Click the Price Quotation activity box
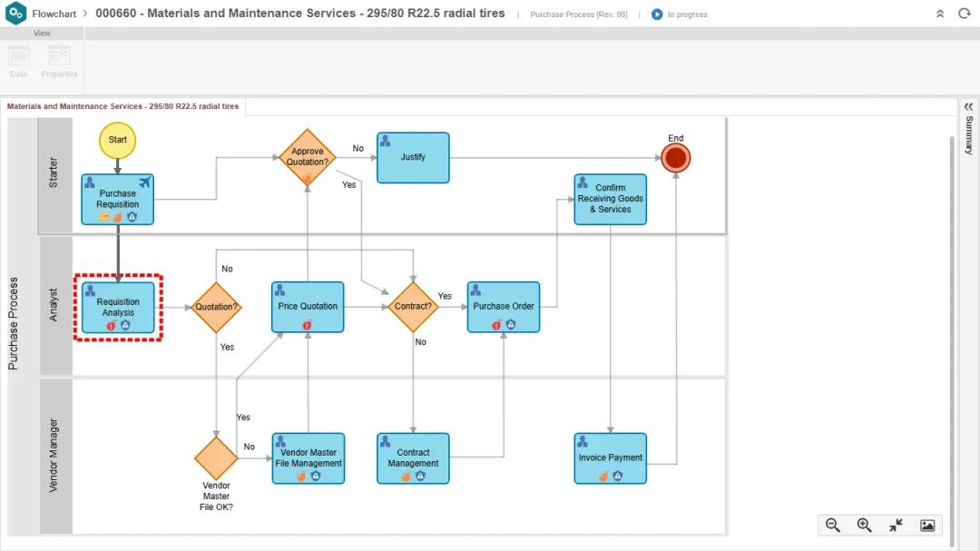This screenshot has height=551, width=980. point(308,306)
